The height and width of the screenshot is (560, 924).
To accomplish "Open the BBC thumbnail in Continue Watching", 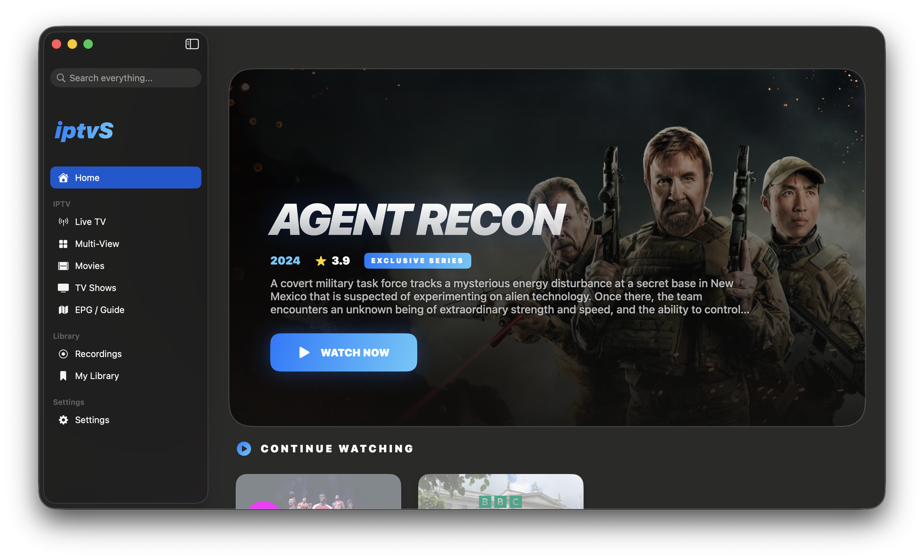I will coord(501,492).
